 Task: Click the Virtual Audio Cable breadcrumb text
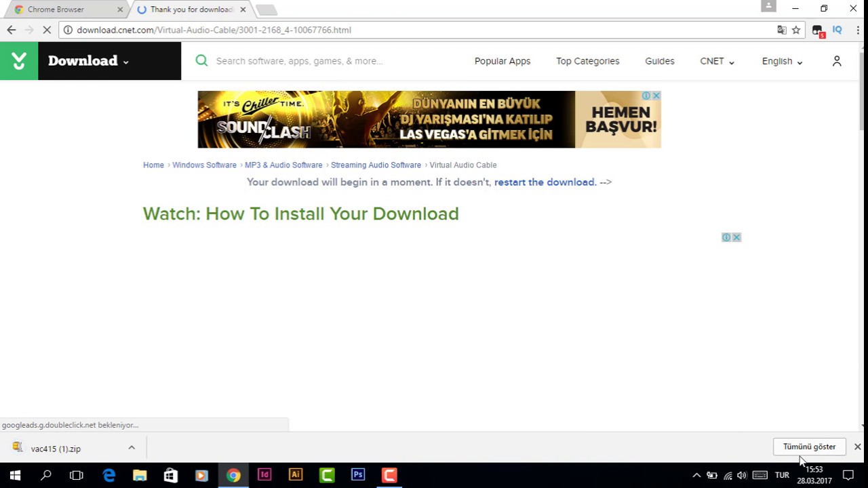pyautogui.click(x=463, y=165)
